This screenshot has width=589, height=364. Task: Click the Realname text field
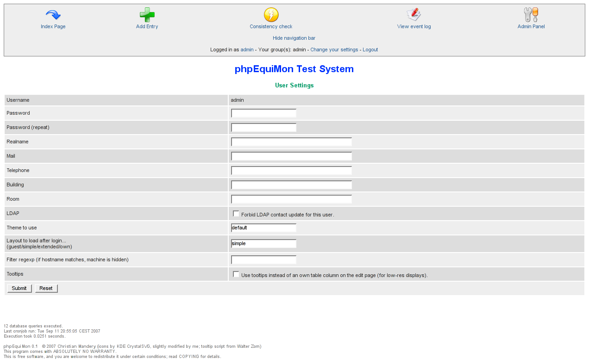click(x=291, y=142)
